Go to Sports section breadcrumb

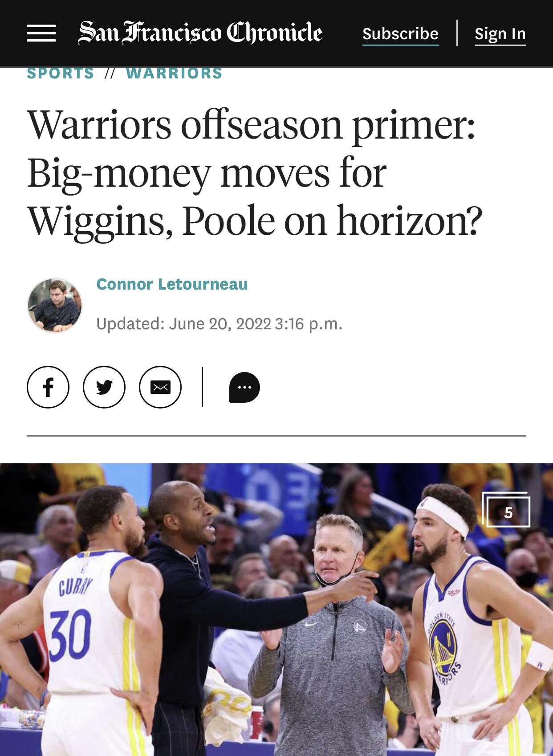(61, 73)
